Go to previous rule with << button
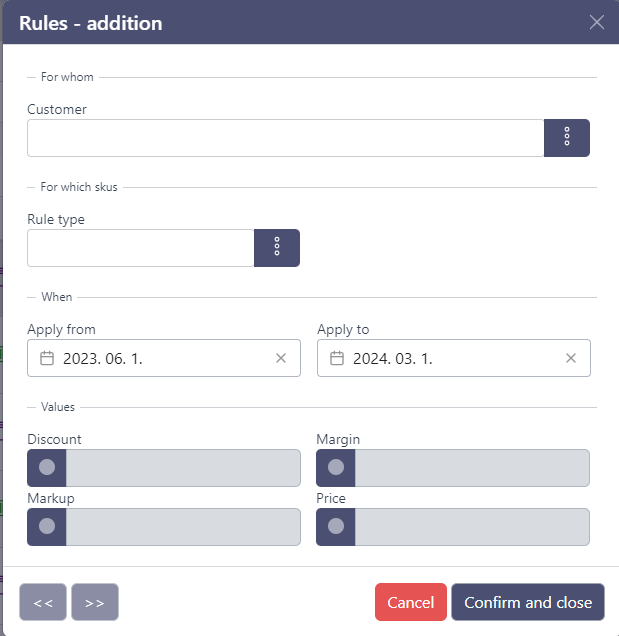This screenshot has height=636, width=619. point(43,603)
